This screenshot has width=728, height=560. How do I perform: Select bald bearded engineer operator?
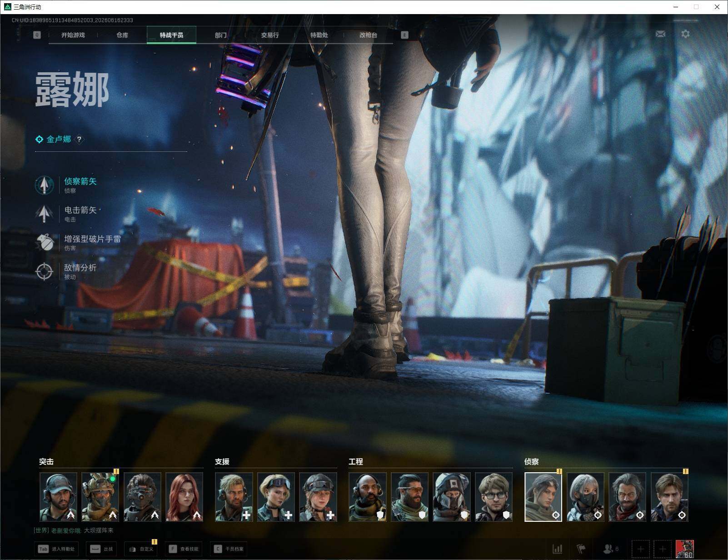click(x=368, y=497)
